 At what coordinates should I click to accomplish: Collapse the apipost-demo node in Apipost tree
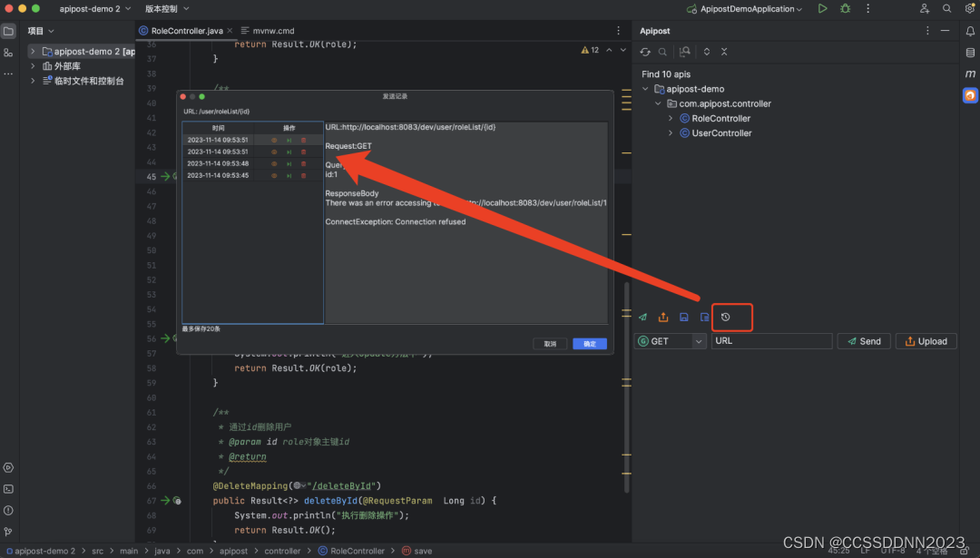point(645,89)
